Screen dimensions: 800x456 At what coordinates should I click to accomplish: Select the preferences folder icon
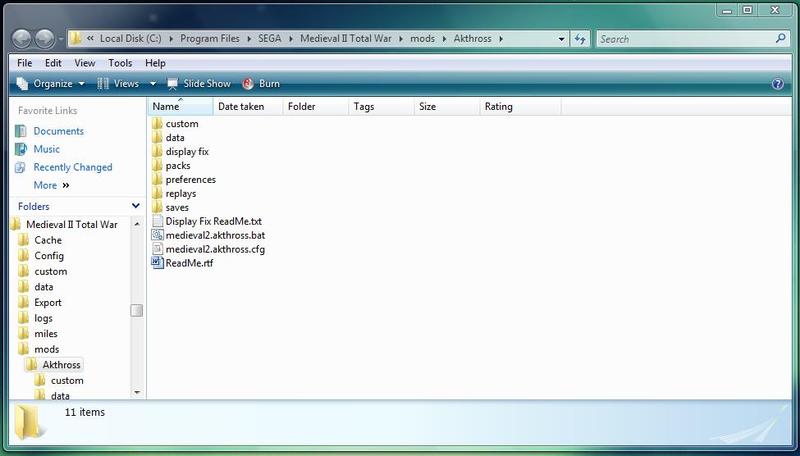click(158, 180)
